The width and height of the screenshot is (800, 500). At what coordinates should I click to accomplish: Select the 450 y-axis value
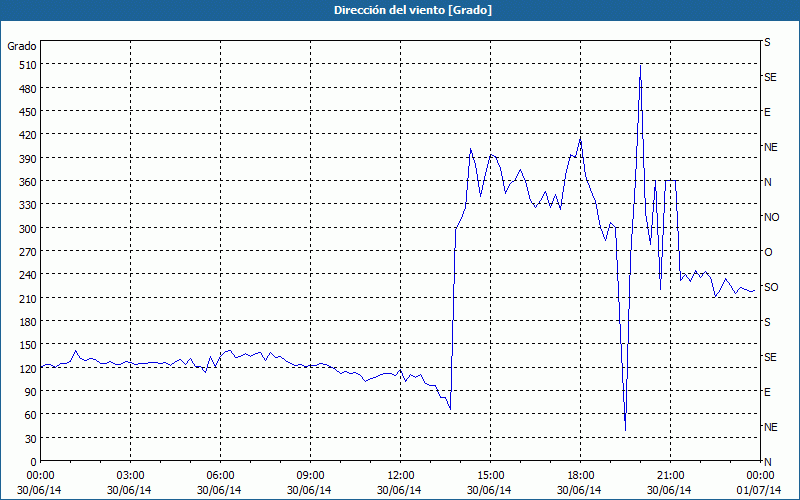click(28, 112)
